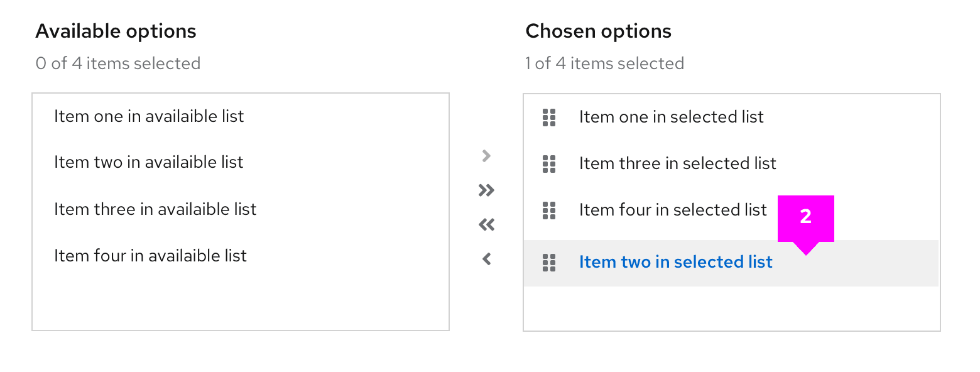
Task: Click the Chosen options heading
Action: 598,31
